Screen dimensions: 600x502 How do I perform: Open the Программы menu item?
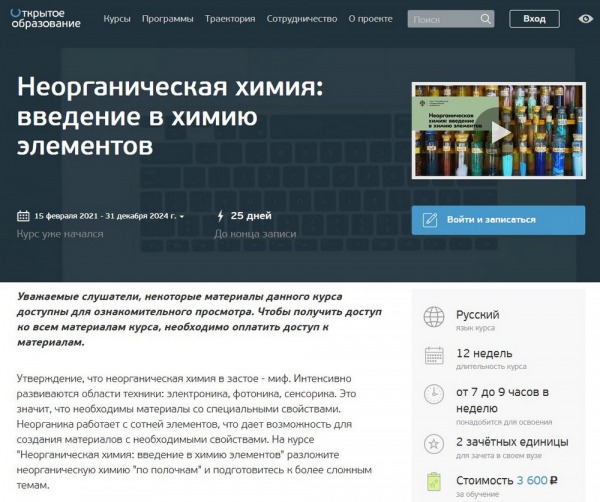click(x=168, y=19)
